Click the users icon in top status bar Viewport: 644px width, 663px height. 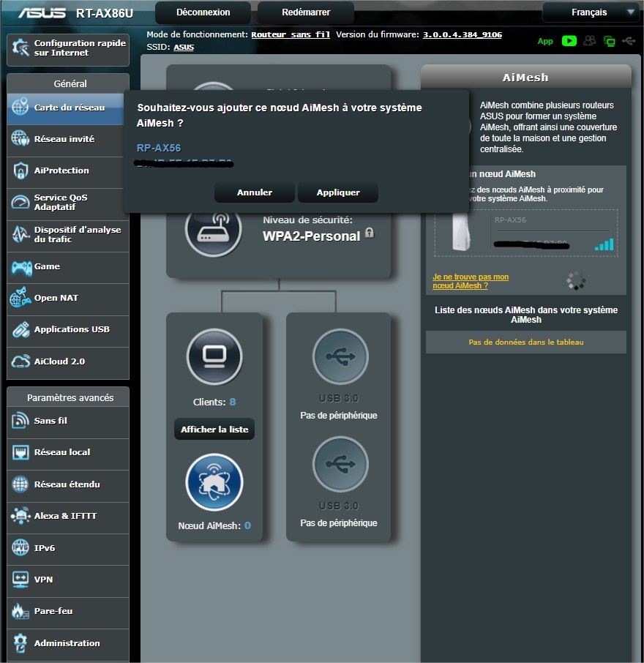(590, 41)
